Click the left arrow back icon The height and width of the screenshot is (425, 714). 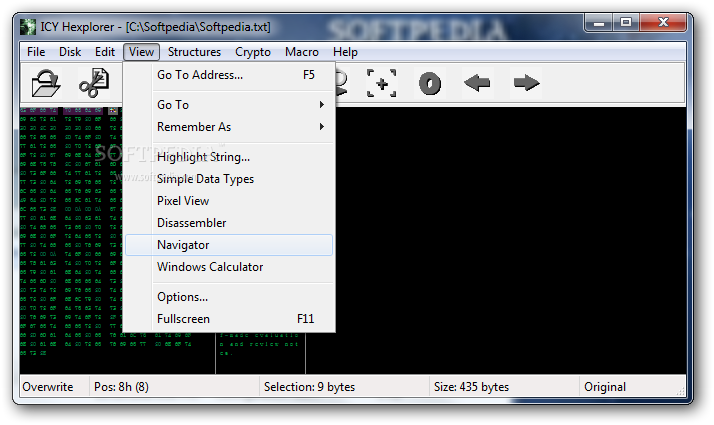[477, 83]
